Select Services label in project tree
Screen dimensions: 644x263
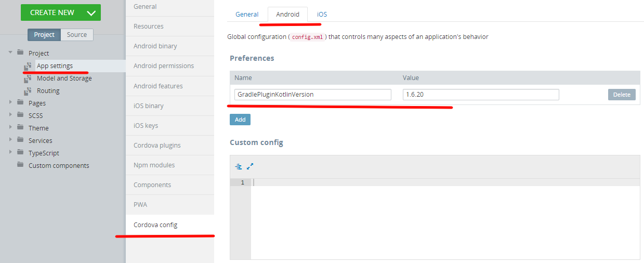(40, 141)
